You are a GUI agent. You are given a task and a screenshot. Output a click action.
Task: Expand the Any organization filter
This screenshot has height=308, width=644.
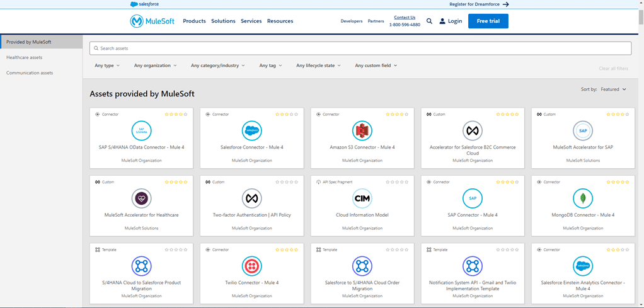[x=155, y=66]
